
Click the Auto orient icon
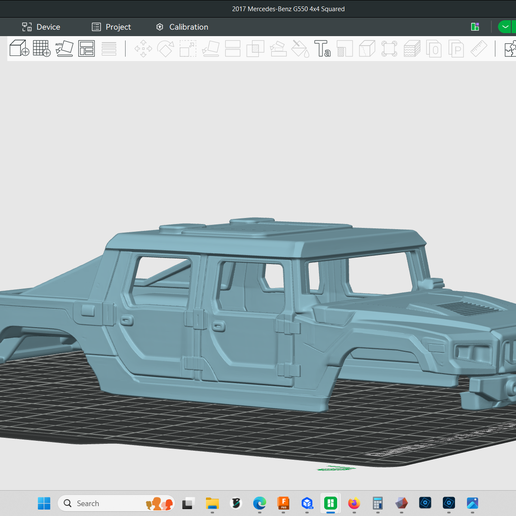pos(64,48)
